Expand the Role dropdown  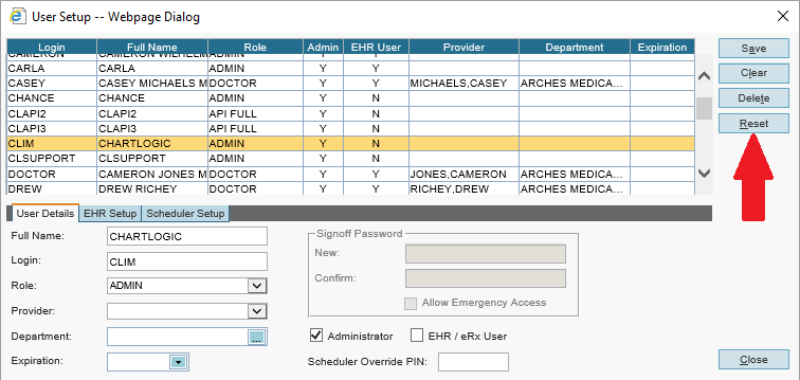pyautogui.click(x=257, y=286)
